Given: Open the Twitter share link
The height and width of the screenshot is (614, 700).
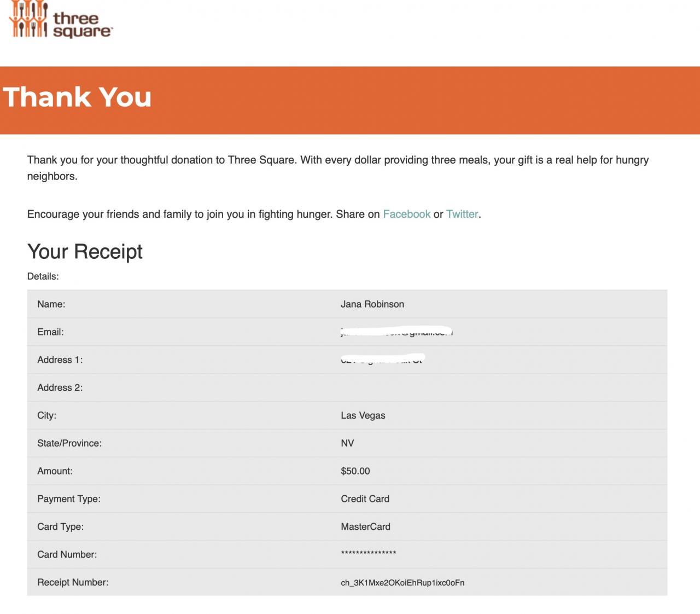Looking at the screenshot, I should pyautogui.click(x=462, y=214).
